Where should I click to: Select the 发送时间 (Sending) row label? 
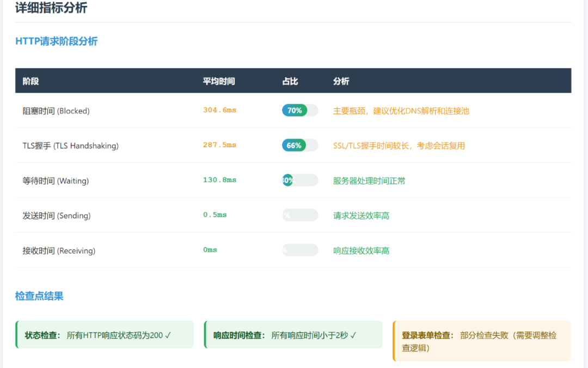point(56,215)
